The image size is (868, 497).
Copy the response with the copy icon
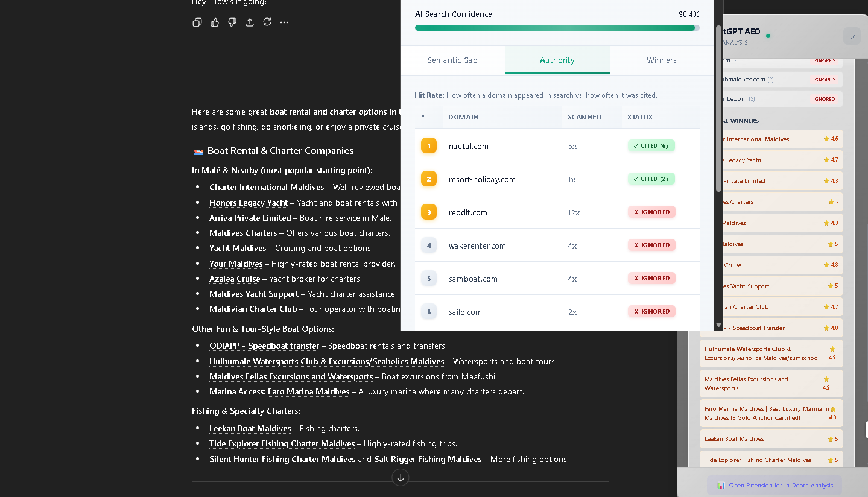click(197, 22)
